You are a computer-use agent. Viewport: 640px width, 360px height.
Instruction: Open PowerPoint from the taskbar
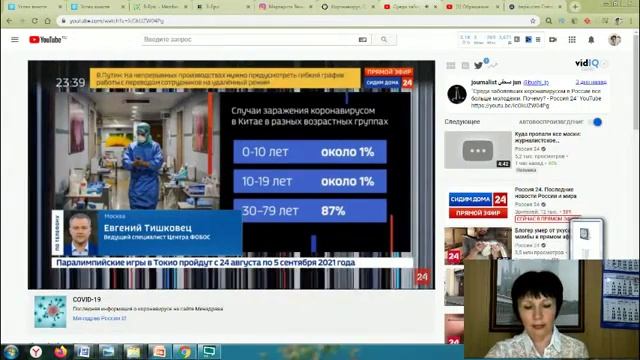click(x=159, y=352)
